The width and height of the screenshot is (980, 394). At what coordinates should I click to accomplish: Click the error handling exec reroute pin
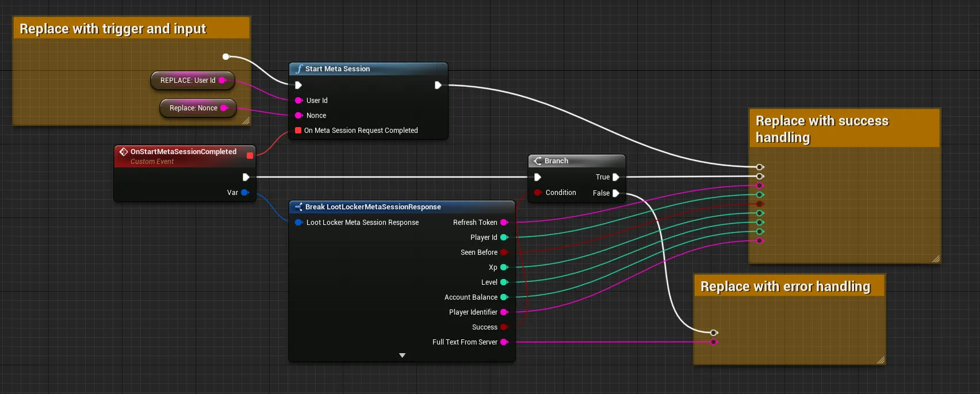[x=714, y=332]
